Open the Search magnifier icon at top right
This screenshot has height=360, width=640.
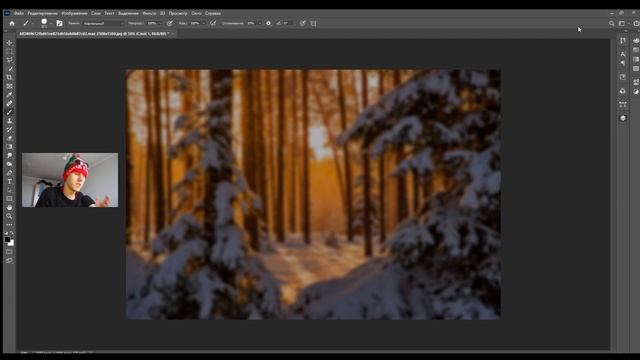(x=611, y=23)
